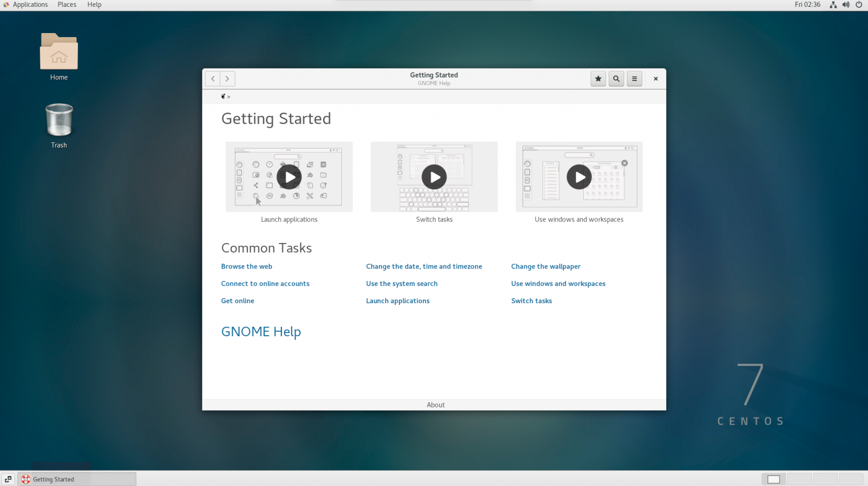Click the Change the wallpaper link

pyautogui.click(x=546, y=267)
